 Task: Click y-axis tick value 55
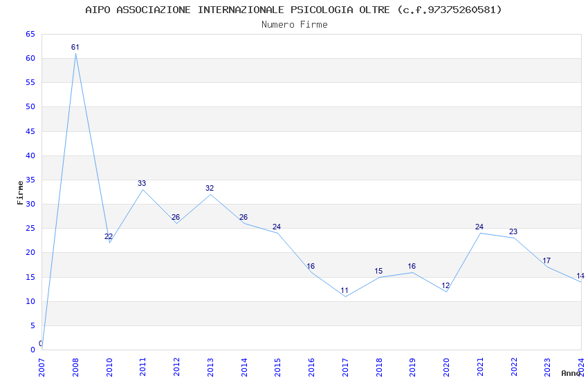tap(30, 82)
